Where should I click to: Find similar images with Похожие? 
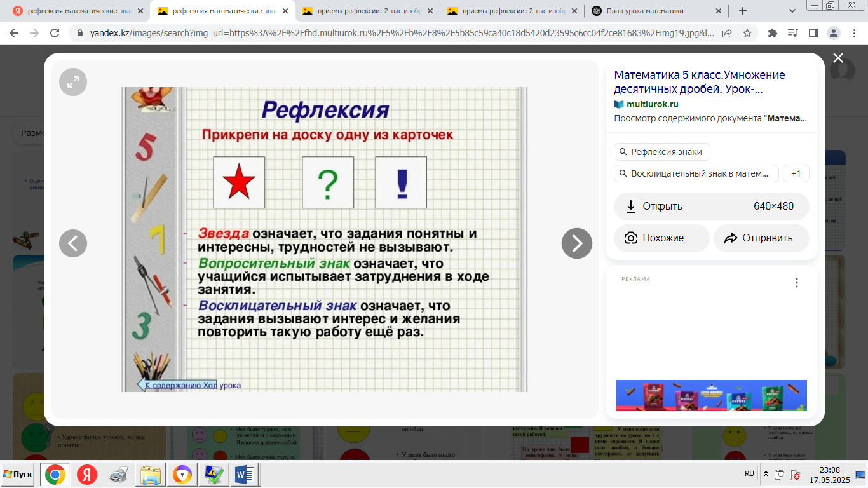point(661,238)
